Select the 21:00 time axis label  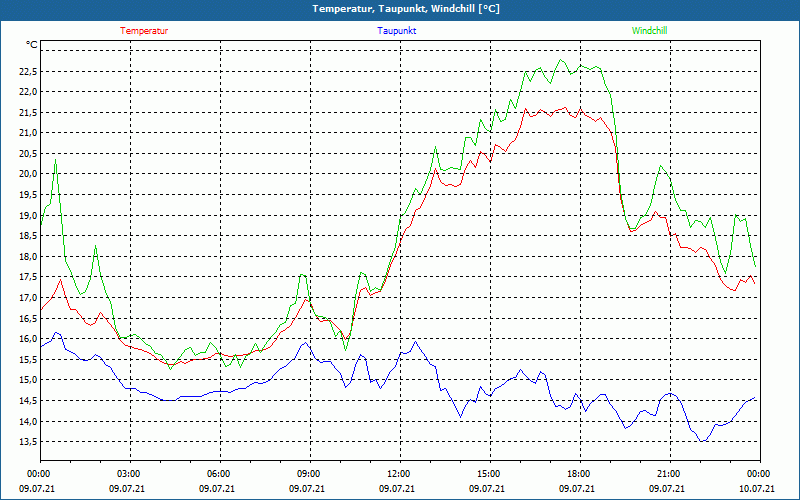[668, 474]
